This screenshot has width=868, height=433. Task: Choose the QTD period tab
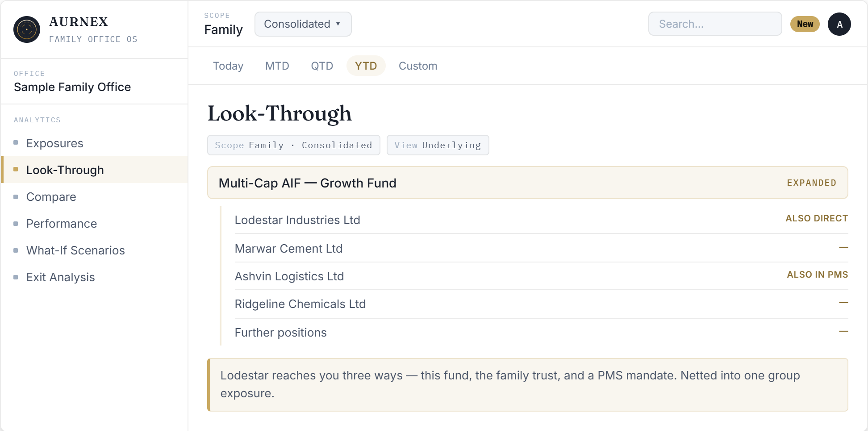322,66
